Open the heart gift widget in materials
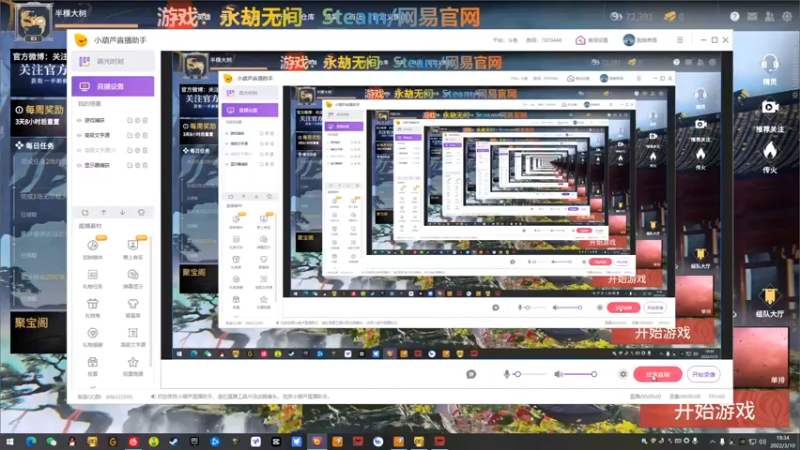The image size is (800, 450). pyautogui.click(x=93, y=337)
